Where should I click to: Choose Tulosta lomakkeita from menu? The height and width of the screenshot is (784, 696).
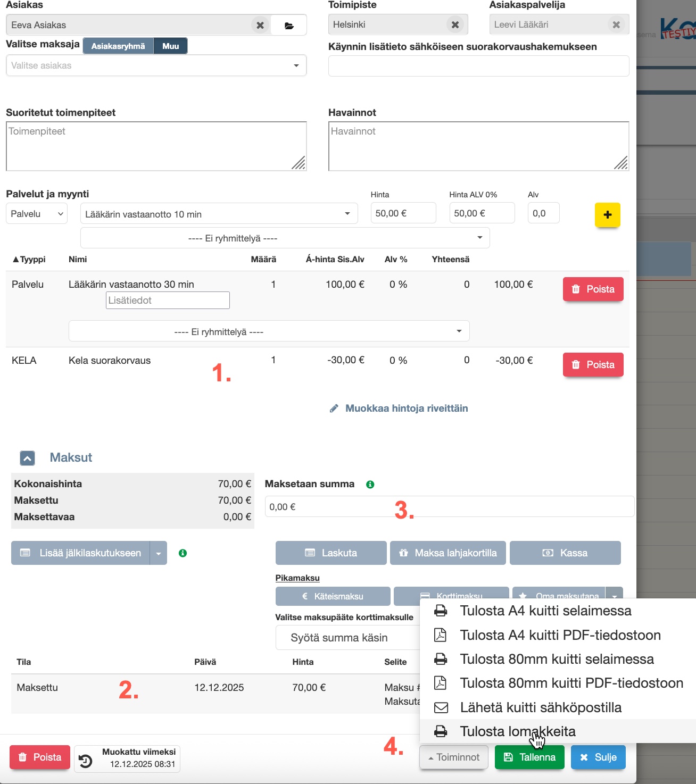coord(517,731)
